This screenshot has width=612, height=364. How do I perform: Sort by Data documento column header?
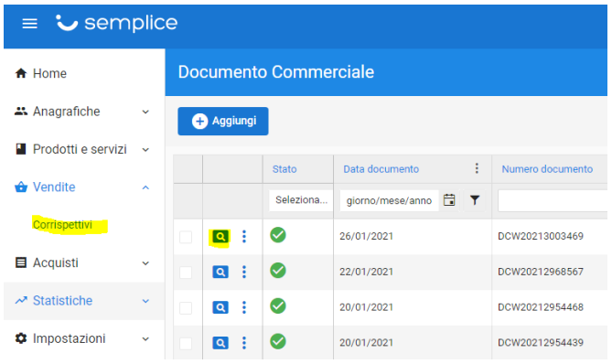tap(381, 169)
